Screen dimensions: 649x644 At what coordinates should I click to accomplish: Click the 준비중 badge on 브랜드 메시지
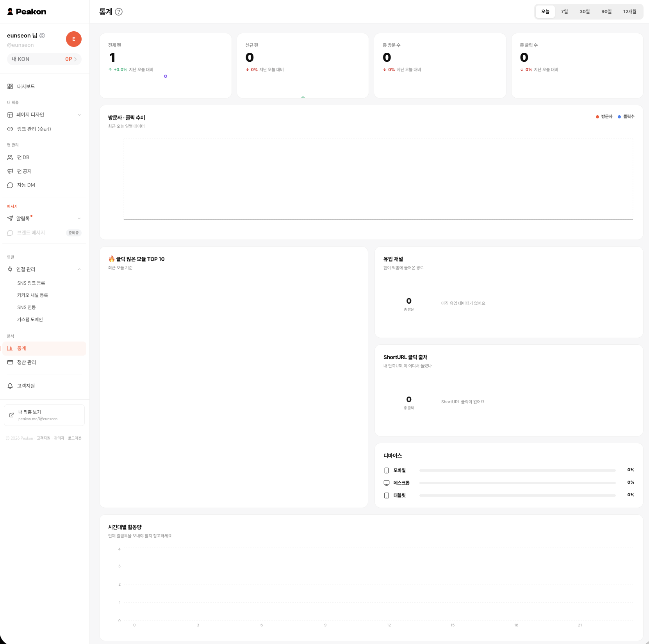point(74,233)
